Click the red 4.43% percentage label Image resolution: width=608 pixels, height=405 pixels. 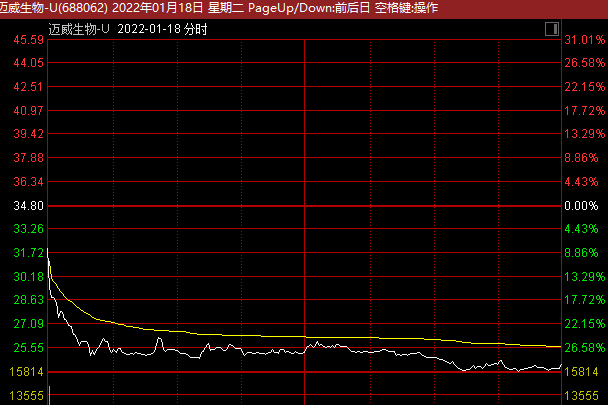(x=581, y=182)
